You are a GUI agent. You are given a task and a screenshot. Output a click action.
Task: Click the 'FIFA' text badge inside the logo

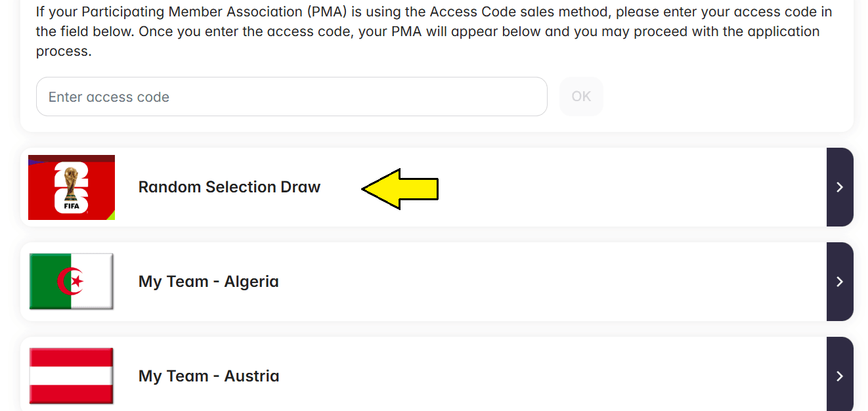click(x=72, y=206)
